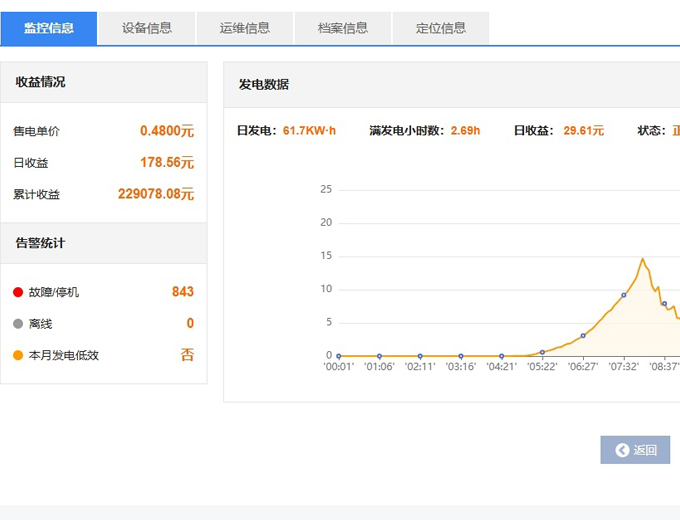Image resolution: width=680 pixels, height=520 pixels.
Task: Click the chart data point at 07:32
Action: point(624,295)
